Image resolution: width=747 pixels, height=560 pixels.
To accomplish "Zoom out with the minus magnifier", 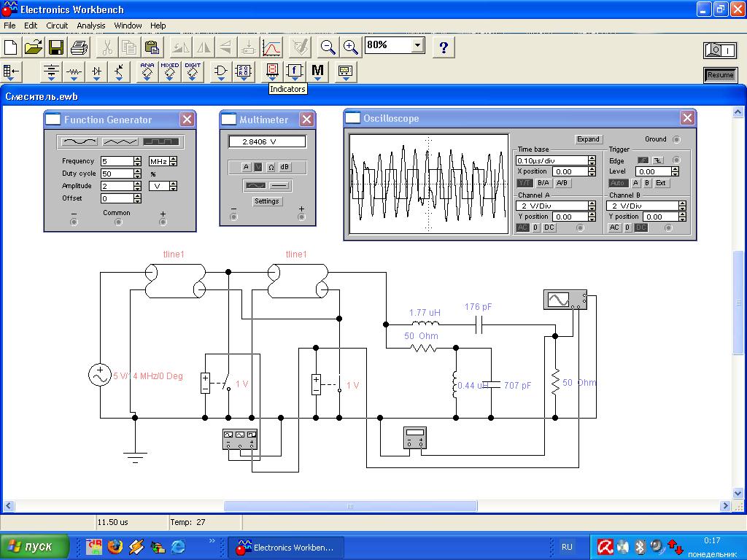I will click(x=328, y=47).
